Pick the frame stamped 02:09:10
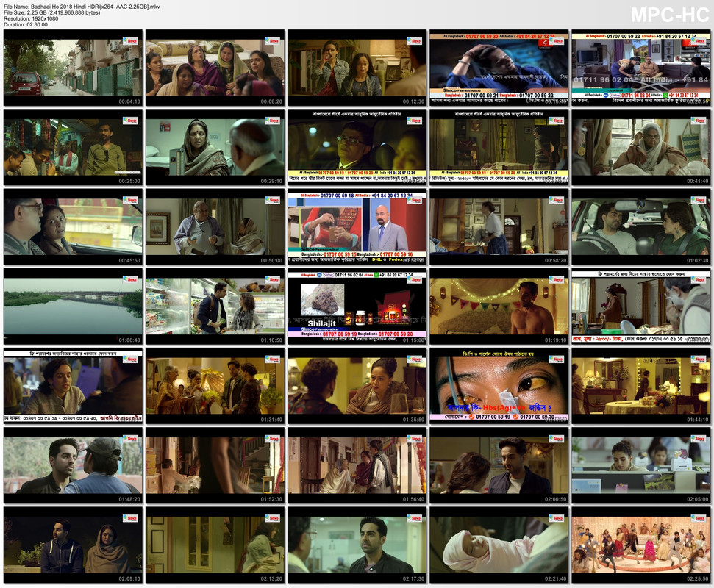 (x=73, y=545)
